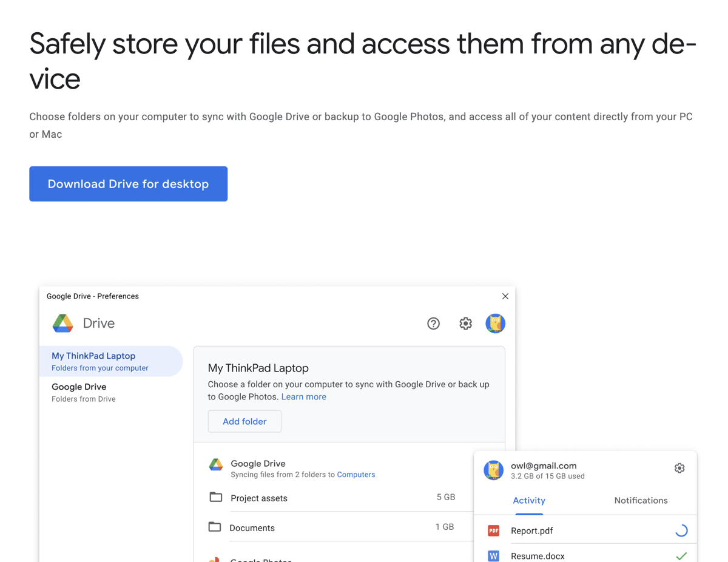The image size is (728, 562).
Task: Select the Resume.docx file name
Action: 538,556
